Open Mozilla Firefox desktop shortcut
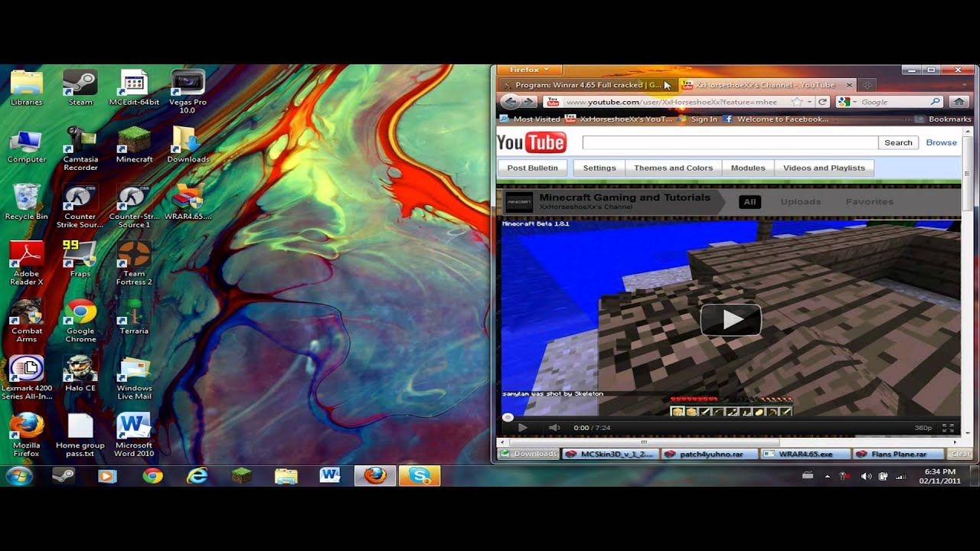The image size is (980, 551). click(x=27, y=435)
